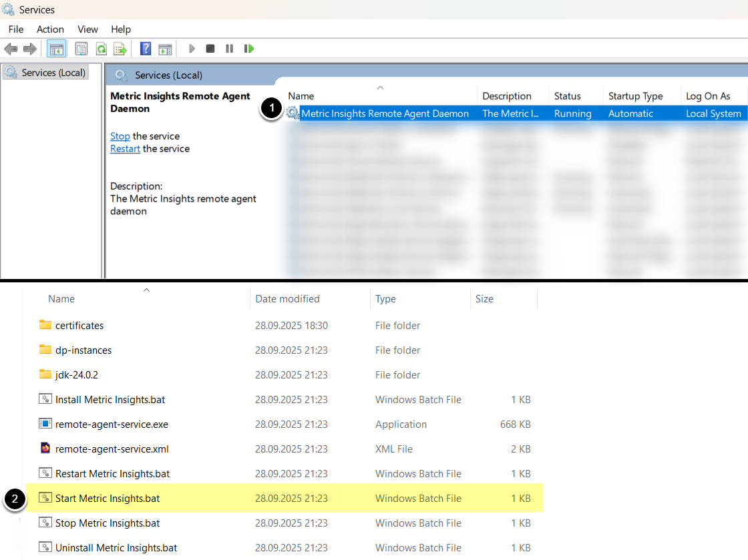This screenshot has height=560, width=748.
Task: Open the File menu
Action: coord(16,29)
